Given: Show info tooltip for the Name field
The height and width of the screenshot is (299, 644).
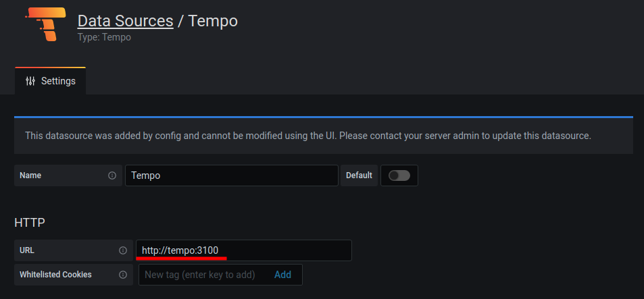Looking at the screenshot, I should pos(112,175).
